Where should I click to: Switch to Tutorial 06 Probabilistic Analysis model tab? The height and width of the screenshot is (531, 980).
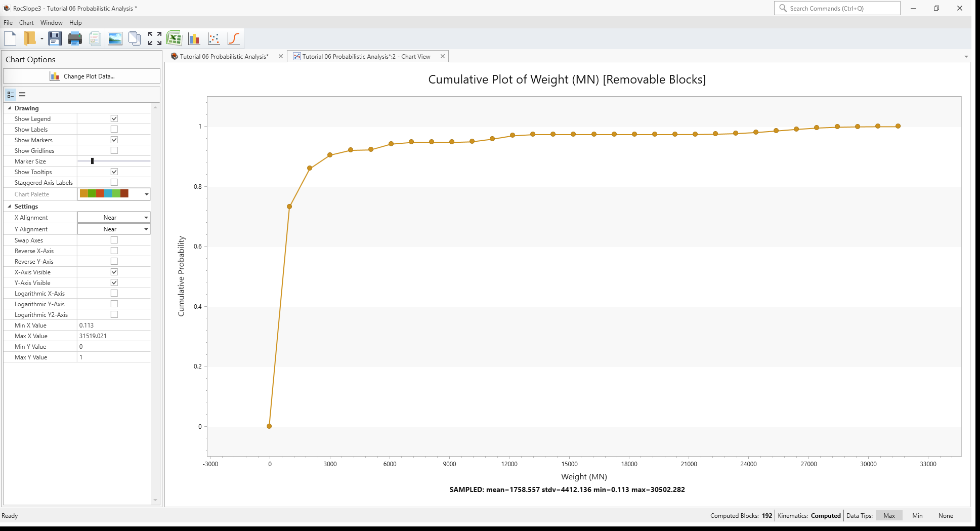click(224, 57)
